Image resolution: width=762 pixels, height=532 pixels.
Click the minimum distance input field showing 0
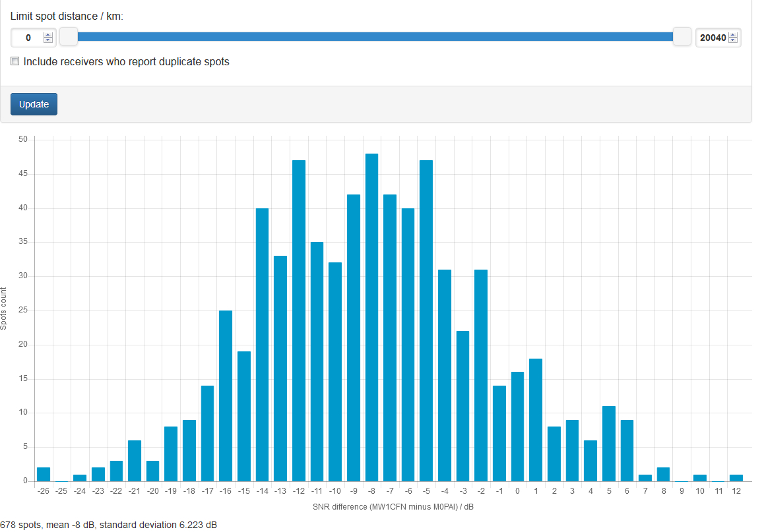click(28, 38)
